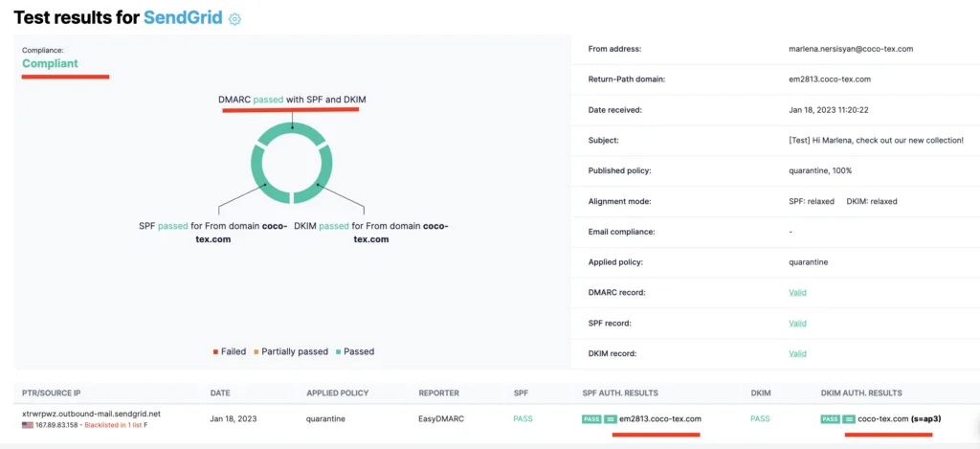Click the alignment equals icon beside coco-tex.com (s=ap3)
Viewport: 980px width, 449px height.
[x=849, y=419]
